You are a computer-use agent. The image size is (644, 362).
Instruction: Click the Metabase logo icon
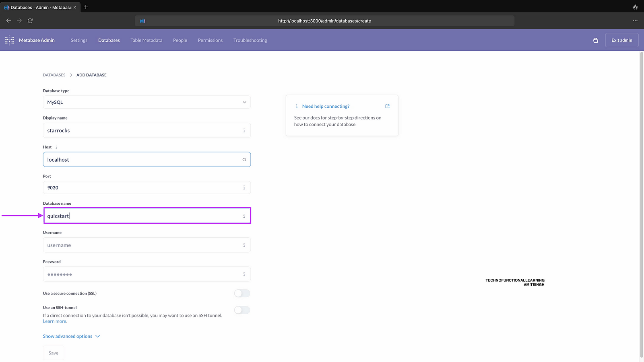9,40
